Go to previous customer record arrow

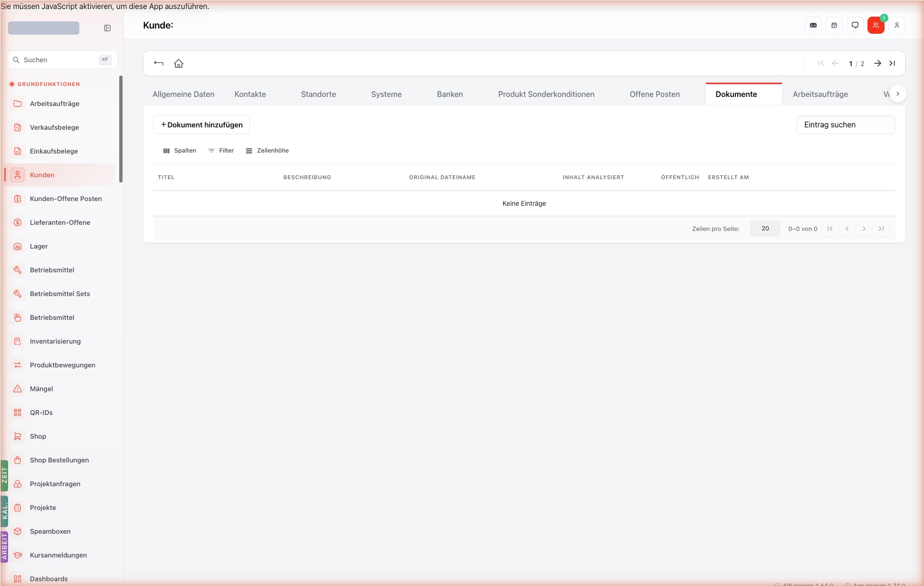click(x=835, y=63)
